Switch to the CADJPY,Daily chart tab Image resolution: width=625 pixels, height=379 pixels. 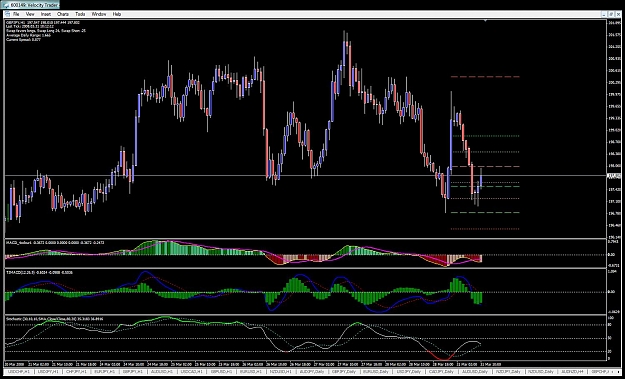coord(441,371)
